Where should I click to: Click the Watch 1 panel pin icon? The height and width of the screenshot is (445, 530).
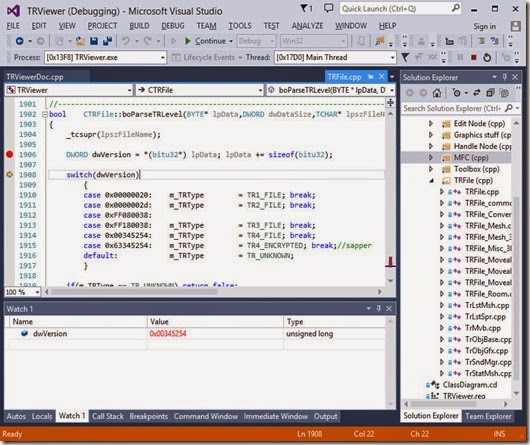point(379,308)
